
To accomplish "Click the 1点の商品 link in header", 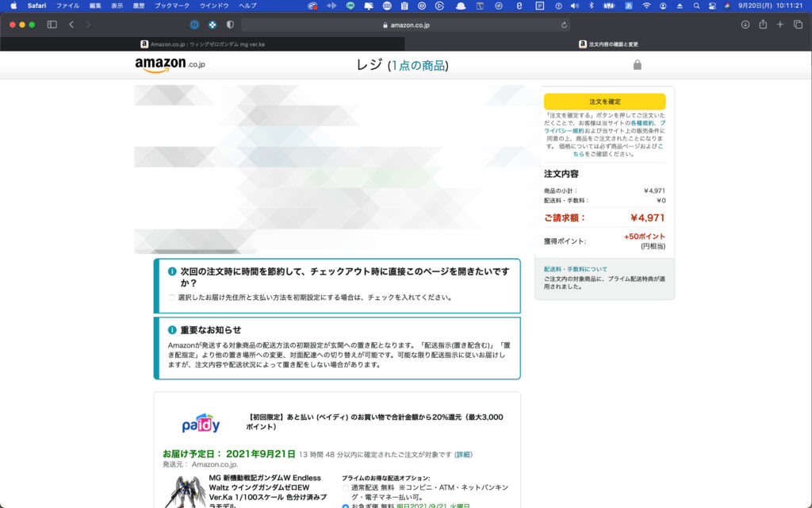I will tap(418, 65).
